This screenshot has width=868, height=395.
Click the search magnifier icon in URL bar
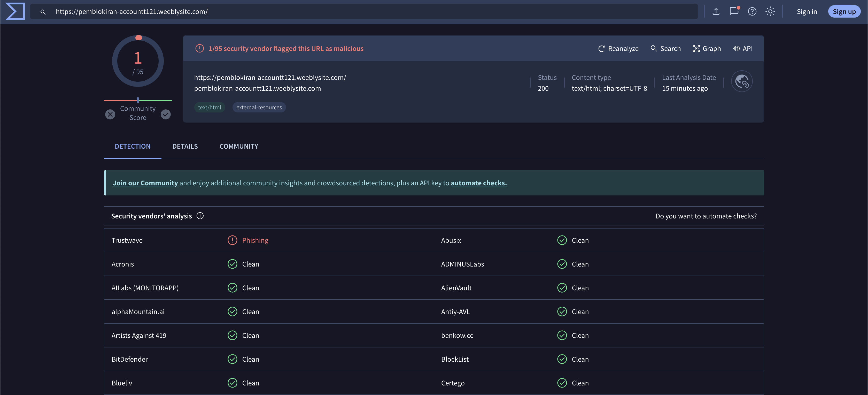[43, 12]
